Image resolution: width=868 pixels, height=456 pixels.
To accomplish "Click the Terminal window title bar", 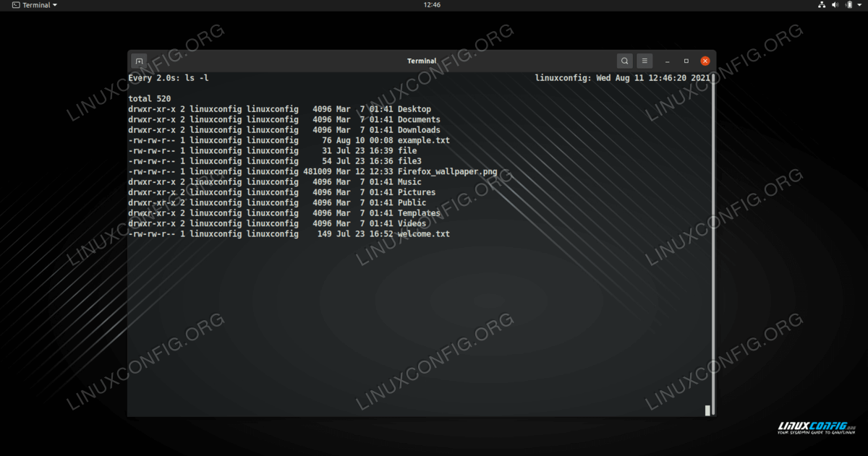I will click(x=422, y=61).
